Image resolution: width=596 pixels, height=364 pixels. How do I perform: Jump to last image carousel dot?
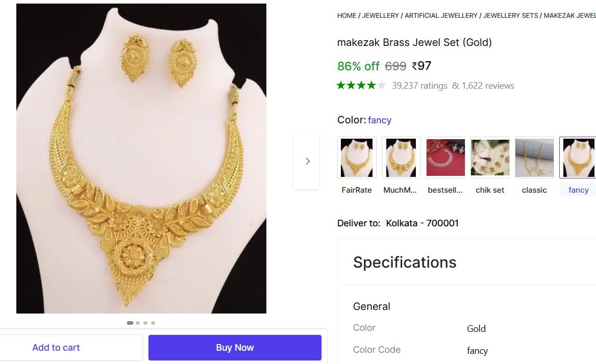153,323
